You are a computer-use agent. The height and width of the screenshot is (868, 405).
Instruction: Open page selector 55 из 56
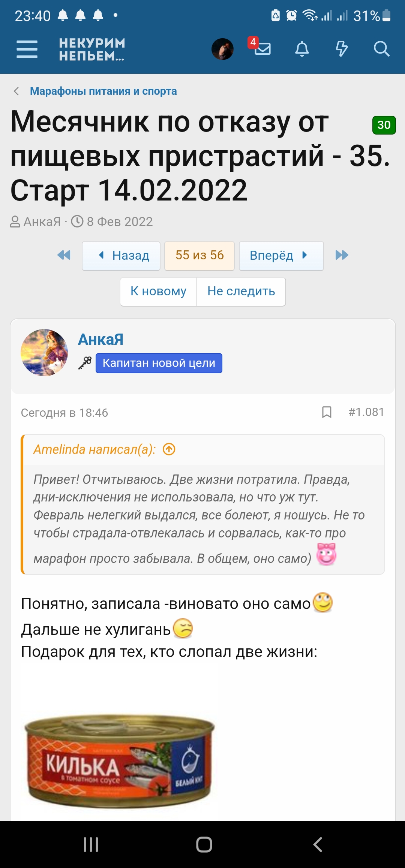click(x=199, y=256)
